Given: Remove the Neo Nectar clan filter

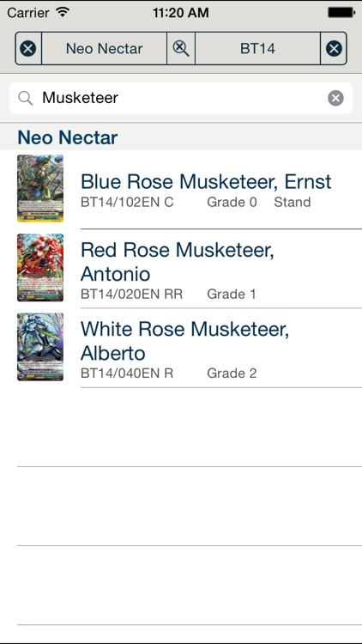Looking at the screenshot, I should coord(28,49).
